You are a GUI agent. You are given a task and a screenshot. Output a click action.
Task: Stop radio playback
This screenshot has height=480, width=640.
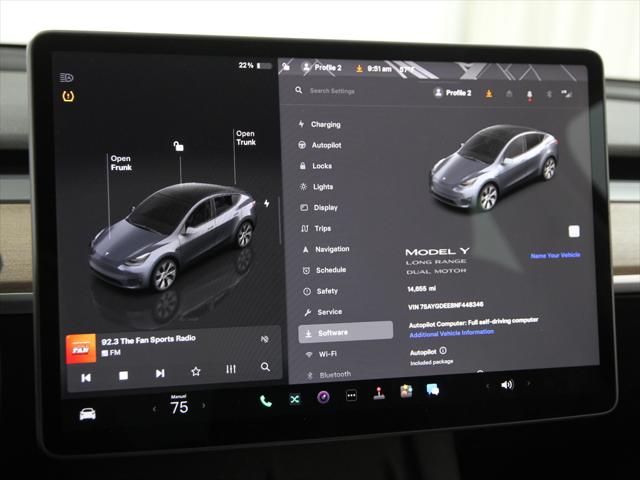point(123,376)
